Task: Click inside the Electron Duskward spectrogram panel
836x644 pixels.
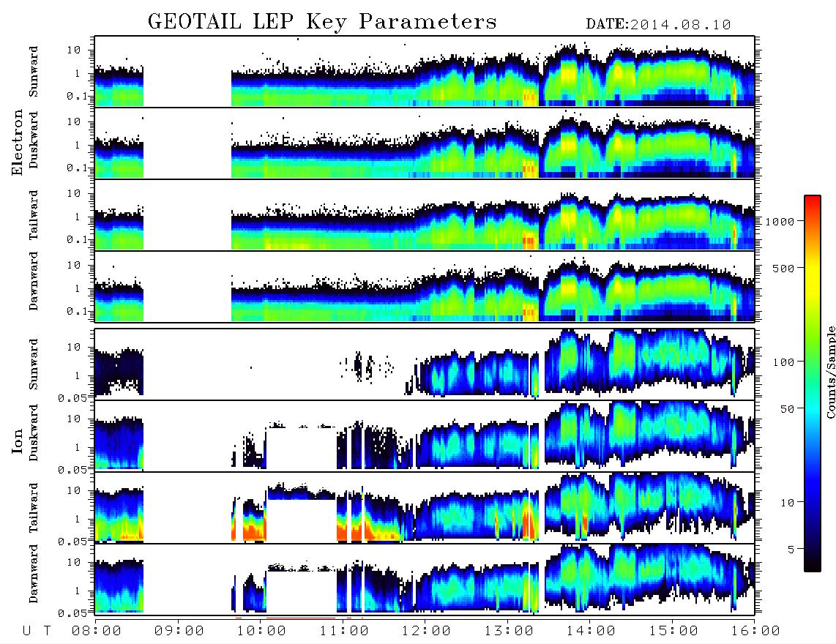Action: click(x=425, y=143)
